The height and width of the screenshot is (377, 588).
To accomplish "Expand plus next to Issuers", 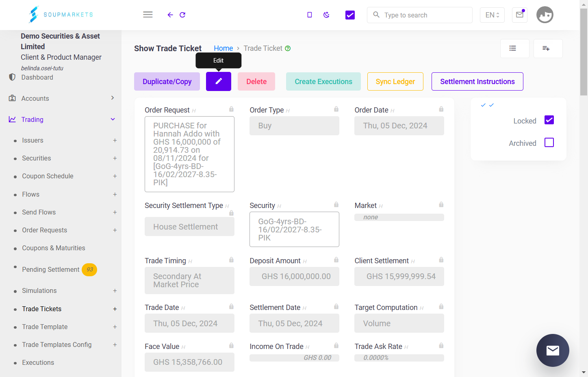I will [x=115, y=140].
